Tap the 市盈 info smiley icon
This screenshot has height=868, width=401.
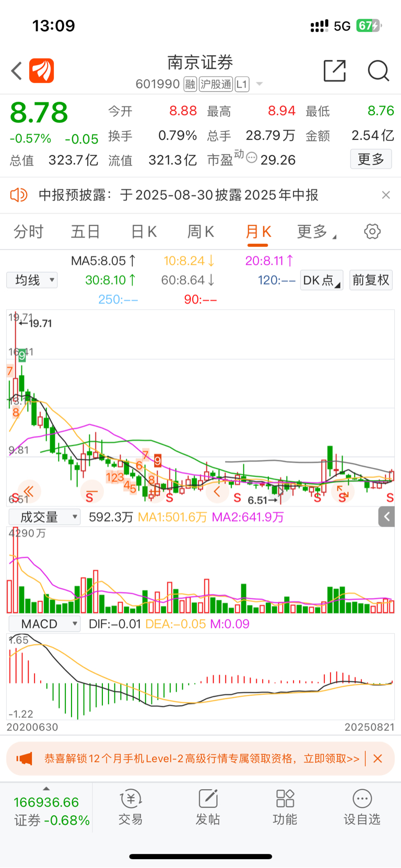[251, 158]
